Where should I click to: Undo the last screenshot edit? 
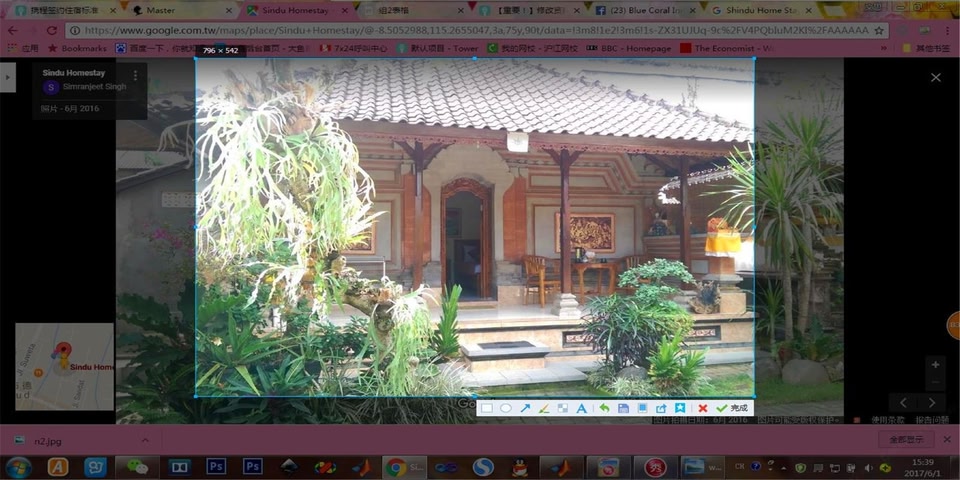604,408
